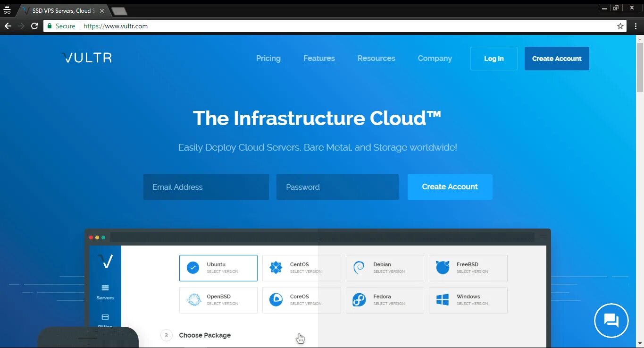Click the Debian Select Version label
The height and width of the screenshot is (348, 644).
(389, 272)
